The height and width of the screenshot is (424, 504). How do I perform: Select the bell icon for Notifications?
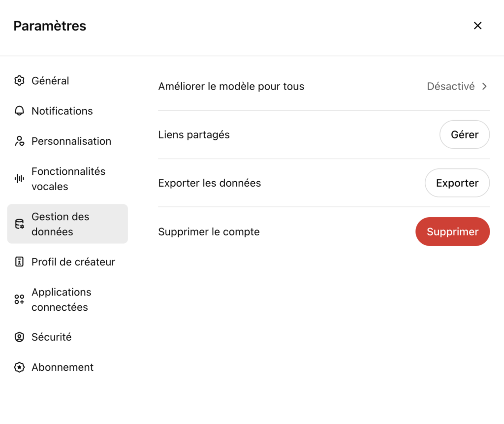19,111
